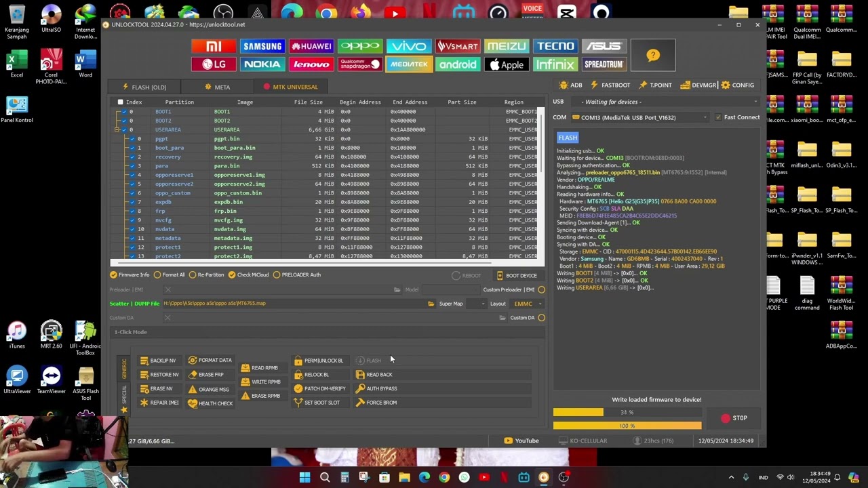Browse for the Custom DA folder icon
This screenshot has width=868, height=488.
[502, 318]
